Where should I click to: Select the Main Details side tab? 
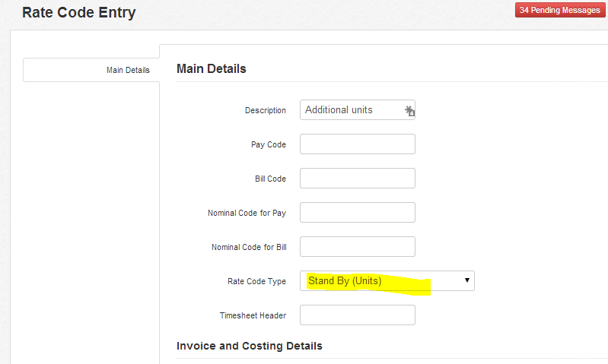point(91,70)
